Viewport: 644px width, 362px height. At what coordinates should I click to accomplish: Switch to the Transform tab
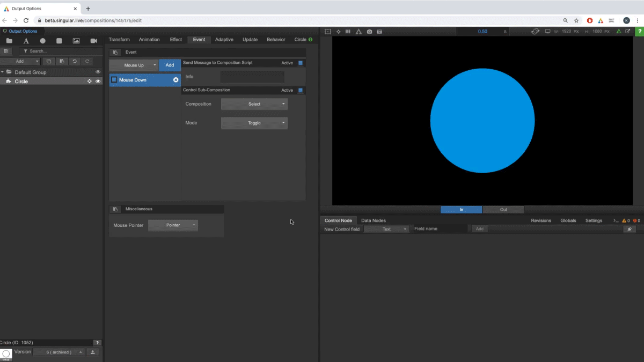(119, 40)
